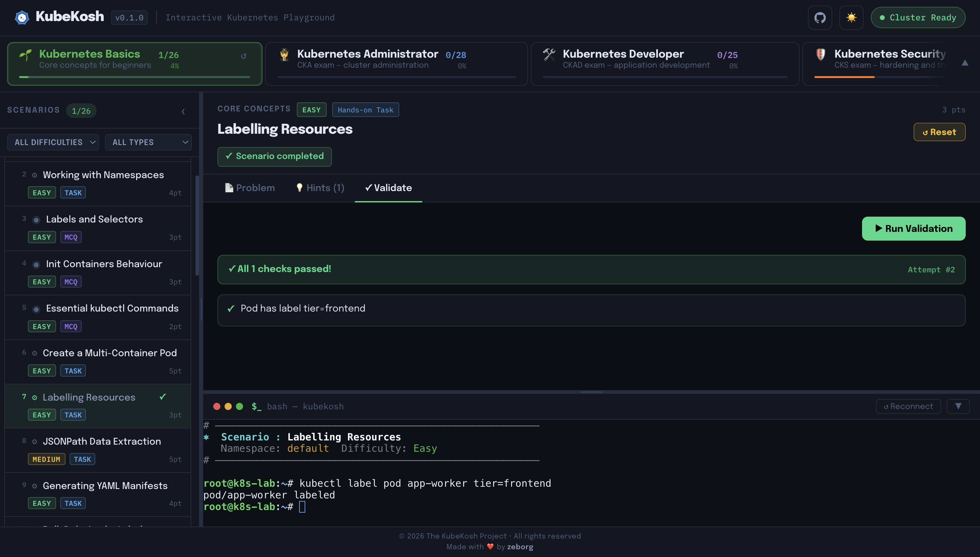Reset Kubernetes Basics progress with the circular arrow
This screenshot has width=980, height=557.
243,56
